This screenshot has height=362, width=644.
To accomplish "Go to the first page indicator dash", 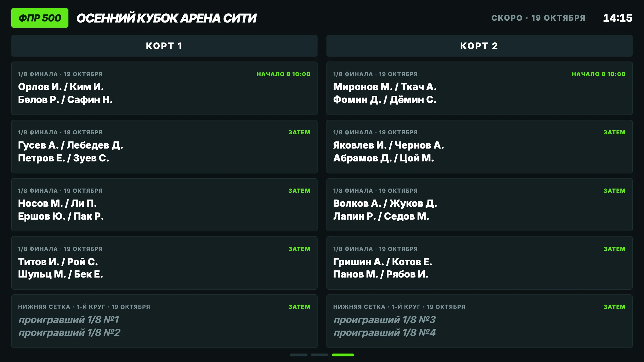I will point(298,355).
